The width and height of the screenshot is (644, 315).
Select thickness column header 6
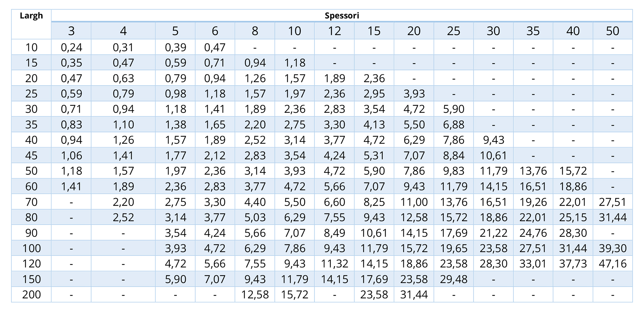click(x=215, y=31)
